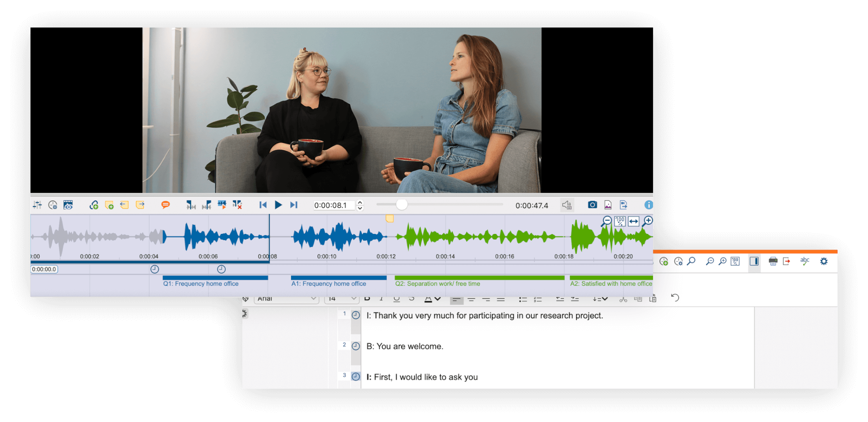Image resolution: width=868 pixels, height=422 pixels.
Task: Open the Arial font dropdown
Action: (286, 299)
